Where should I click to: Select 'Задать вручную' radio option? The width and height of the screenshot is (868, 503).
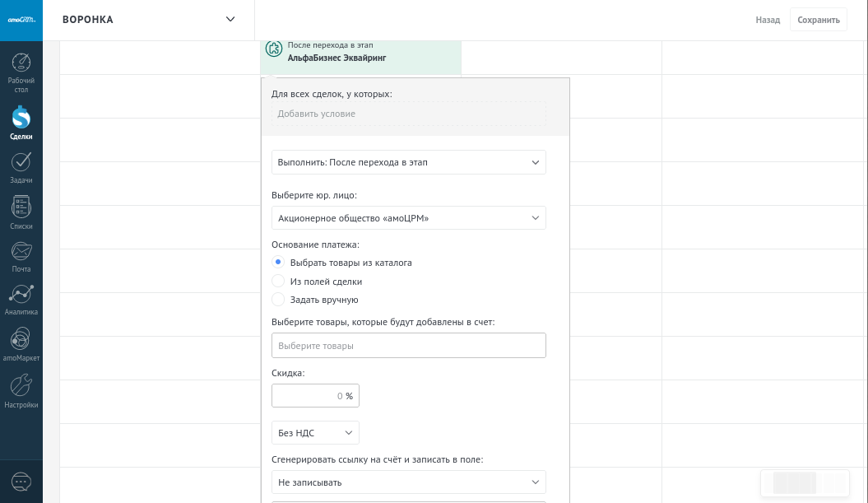[x=278, y=300]
